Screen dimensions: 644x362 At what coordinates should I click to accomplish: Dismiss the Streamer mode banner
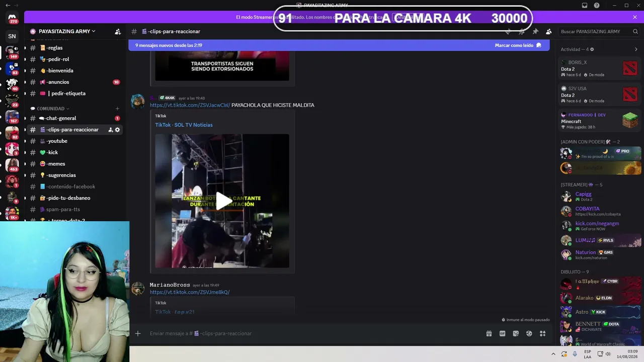[x=635, y=17]
